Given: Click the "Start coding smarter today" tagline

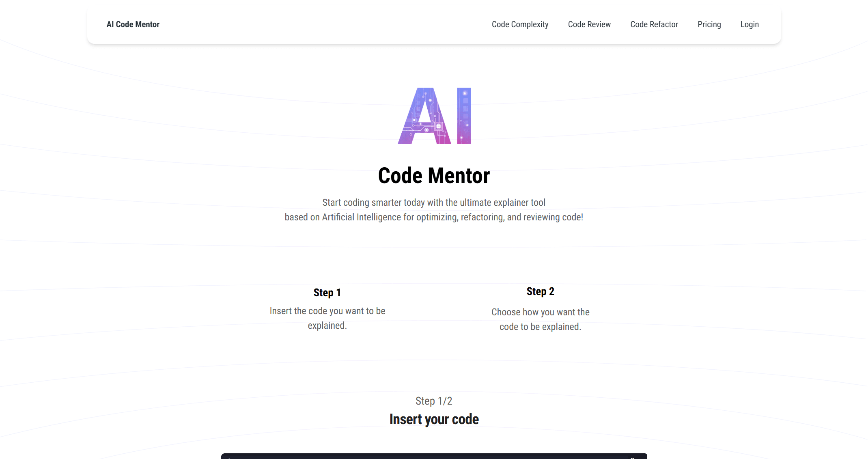Looking at the screenshot, I should (434, 203).
